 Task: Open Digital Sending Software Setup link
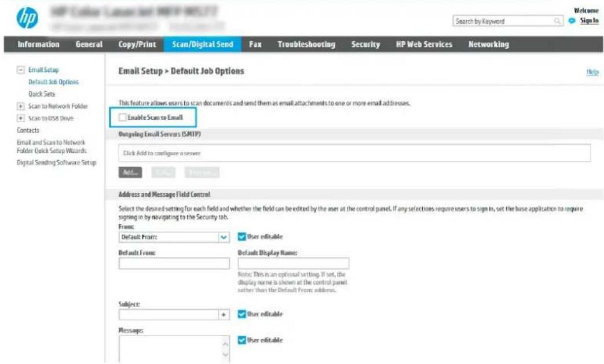56,163
